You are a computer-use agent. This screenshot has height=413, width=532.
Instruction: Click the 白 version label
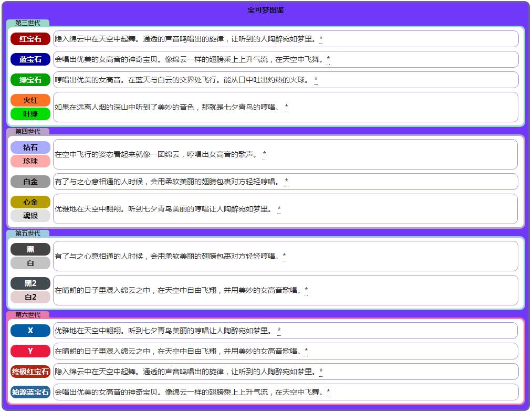(30, 263)
